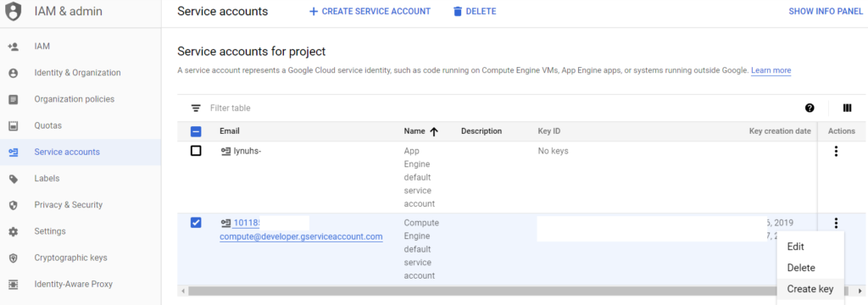Click the Identity & Organization person icon
The width and height of the screenshot is (868, 305).
coord(14,73)
